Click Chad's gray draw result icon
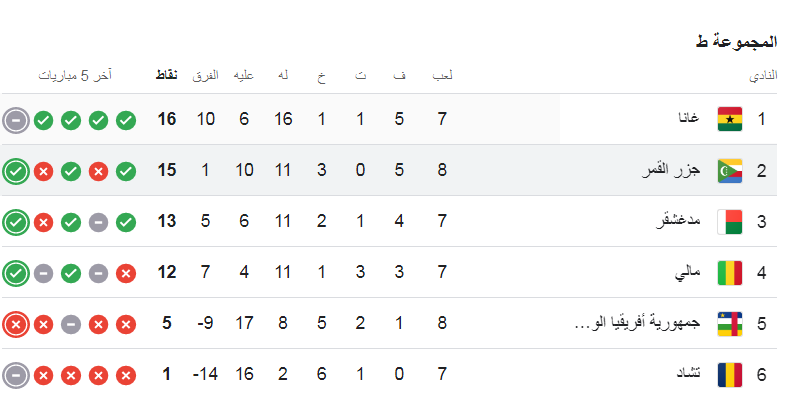Viewport: 791px width, 413px height. click(15, 375)
